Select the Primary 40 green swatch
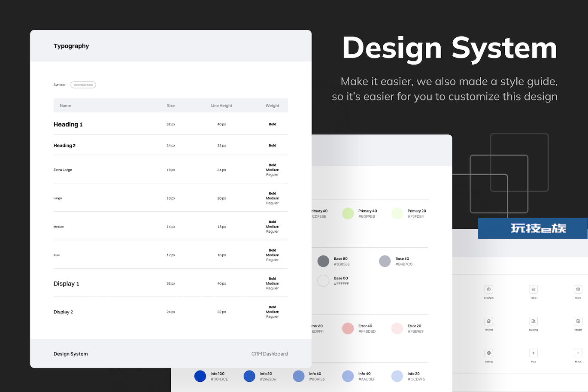The image size is (588, 392). pos(348,213)
